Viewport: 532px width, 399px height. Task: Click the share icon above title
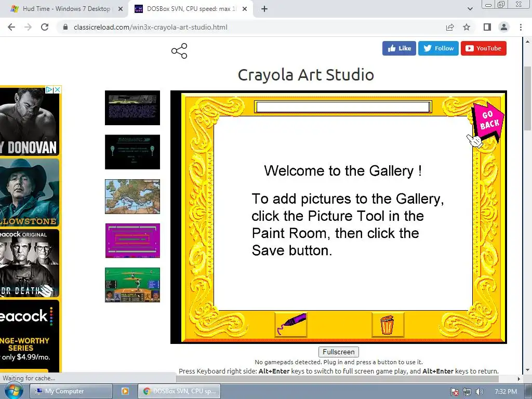point(179,51)
